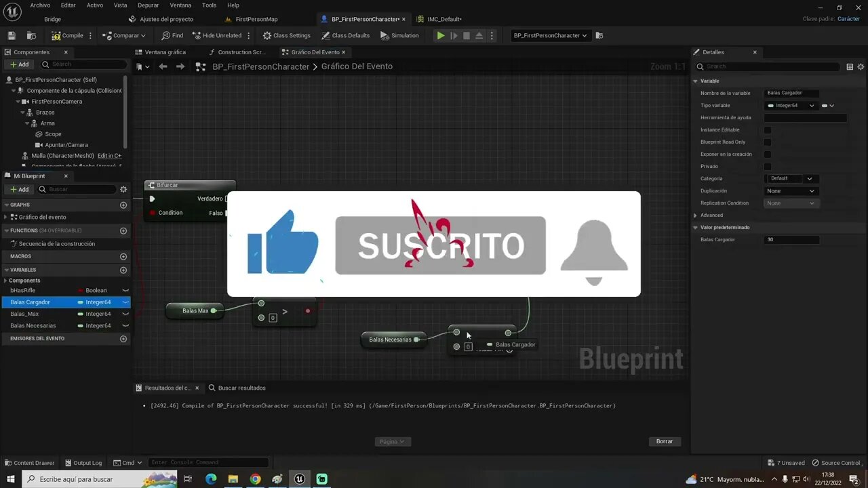
Task: Open the Comparar dropdown
Action: point(123,35)
